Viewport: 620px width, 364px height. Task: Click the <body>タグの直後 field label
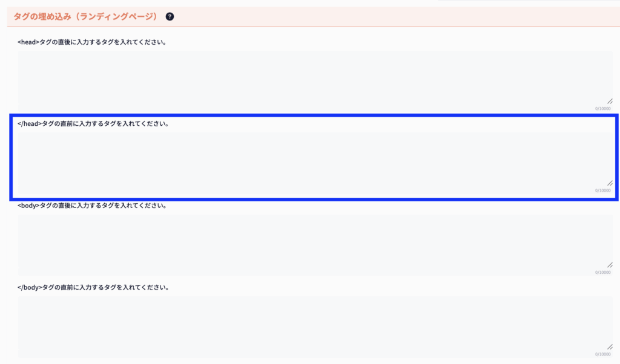92,206
